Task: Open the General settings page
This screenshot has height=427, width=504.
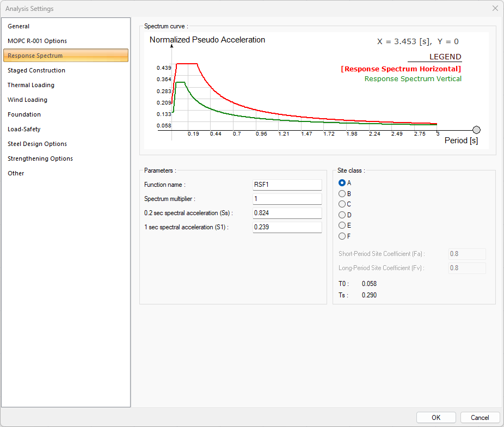Action: [19, 26]
